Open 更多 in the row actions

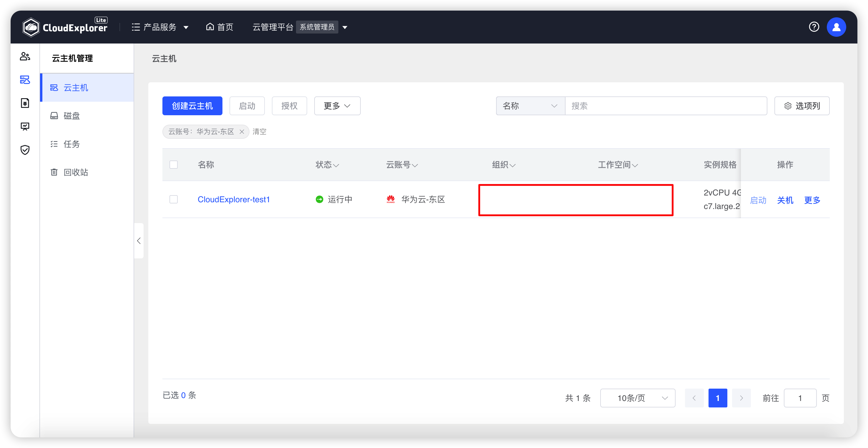pos(812,200)
